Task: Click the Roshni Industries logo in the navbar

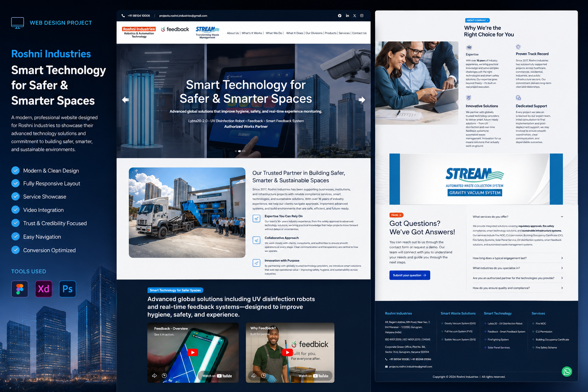Action: pos(139,33)
